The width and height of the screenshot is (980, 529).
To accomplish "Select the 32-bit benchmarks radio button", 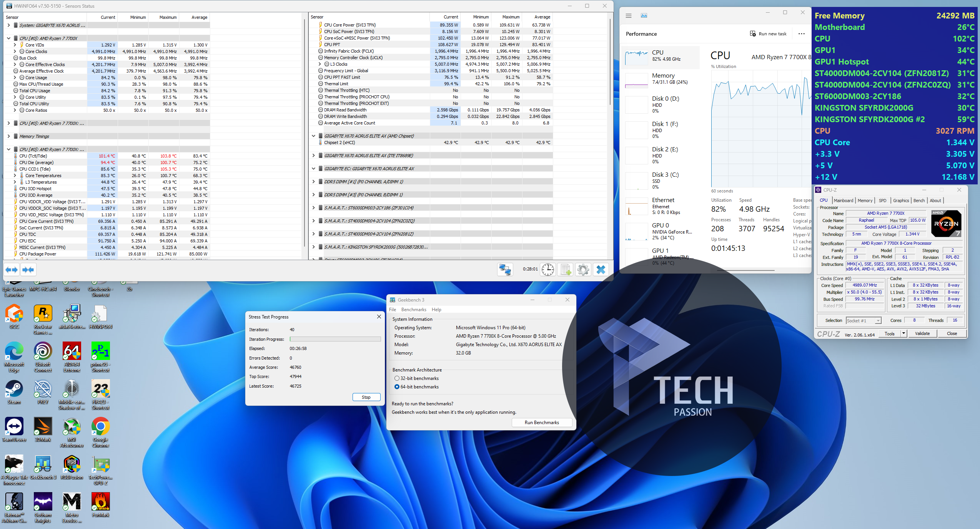I will (397, 378).
